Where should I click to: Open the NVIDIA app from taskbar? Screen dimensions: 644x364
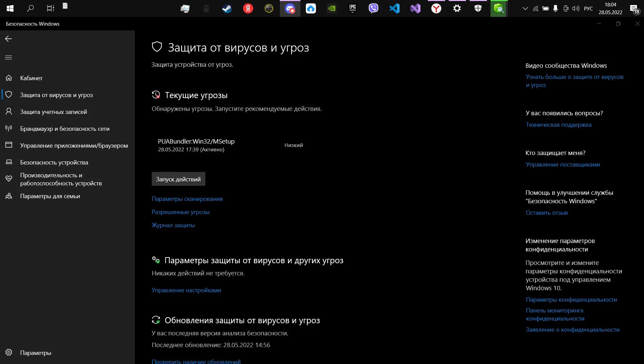coord(332,8)
